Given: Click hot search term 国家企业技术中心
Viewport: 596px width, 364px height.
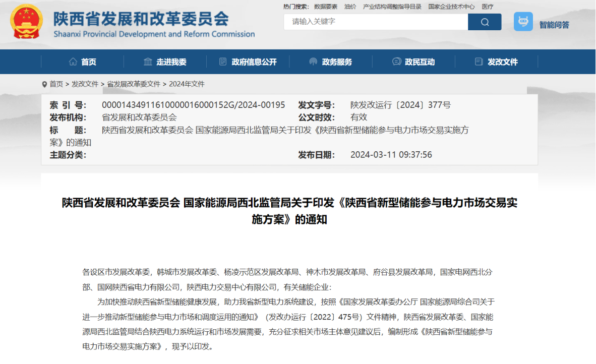Looking at the screenshot, I should click(452, 7).
